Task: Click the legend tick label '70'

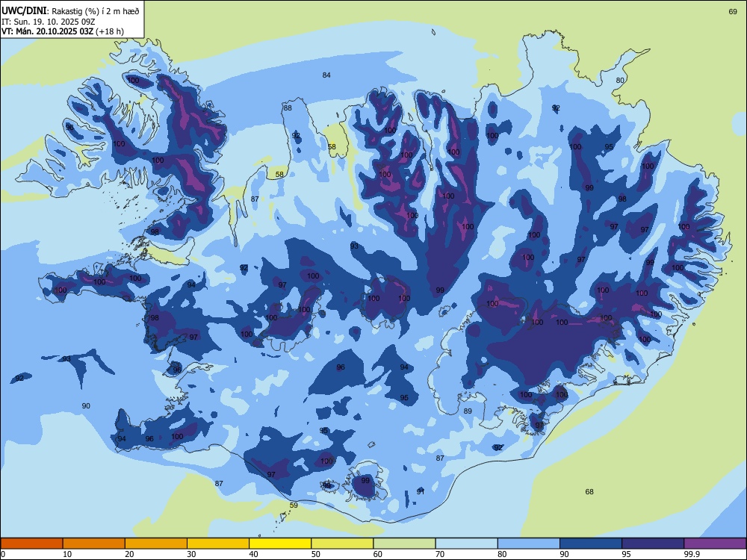Action: coord(440,554)
